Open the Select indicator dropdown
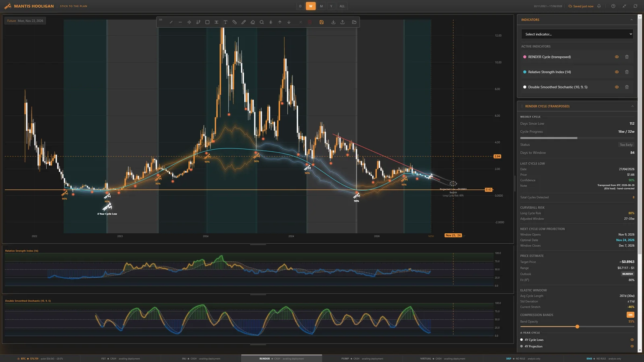This screenshot has height=362, width=644. [x=577, y=34]
